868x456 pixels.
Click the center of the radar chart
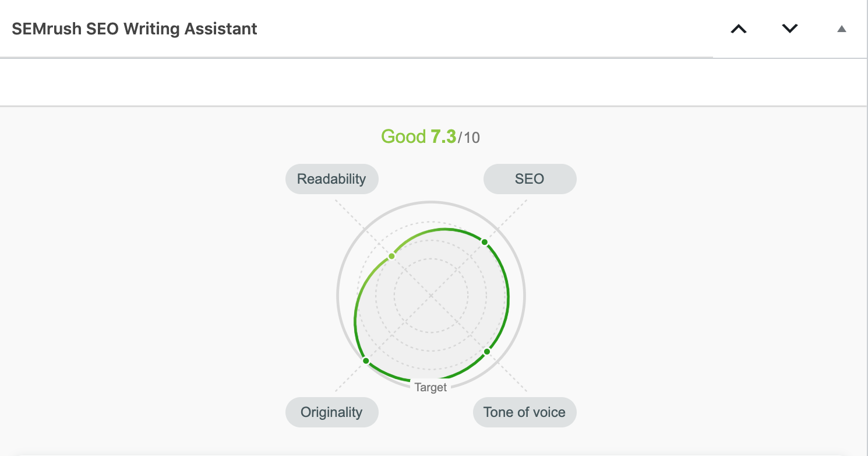pyautogui.click(x=431, y=296)
